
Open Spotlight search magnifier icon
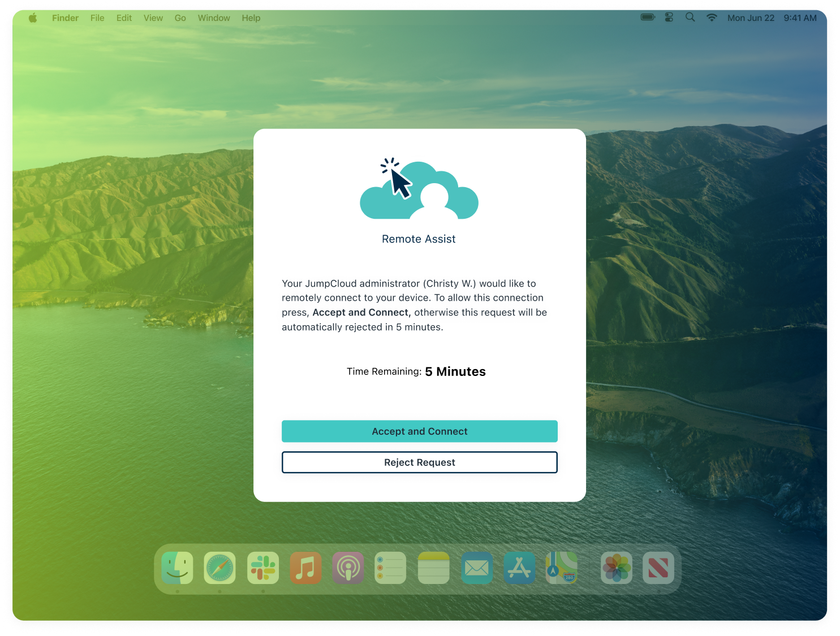pos(690,18)
